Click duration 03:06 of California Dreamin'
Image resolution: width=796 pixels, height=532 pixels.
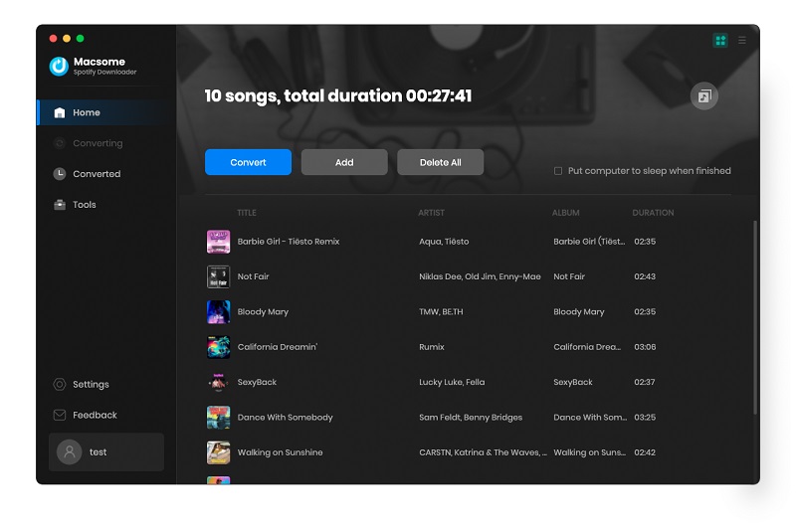tap(645, 347)
